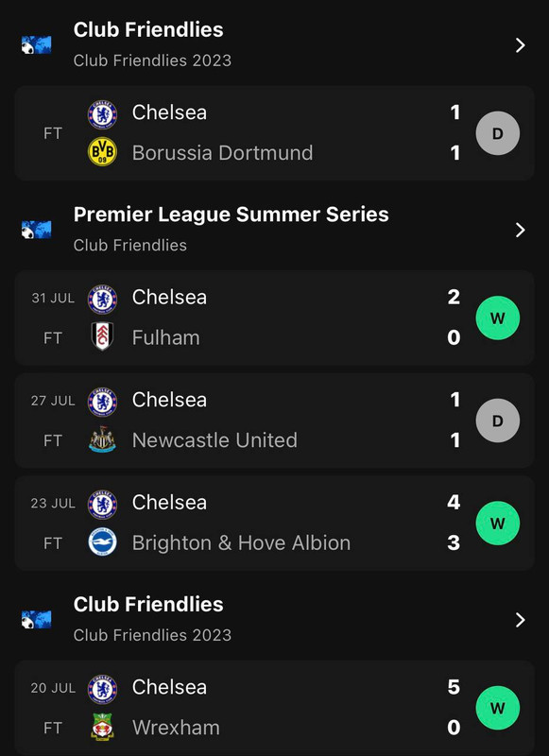This screenshot has height=756, width=549.
Task: Tap the win badge for the Fulham match
Action: pyautogui.click(x=497, y=318)
